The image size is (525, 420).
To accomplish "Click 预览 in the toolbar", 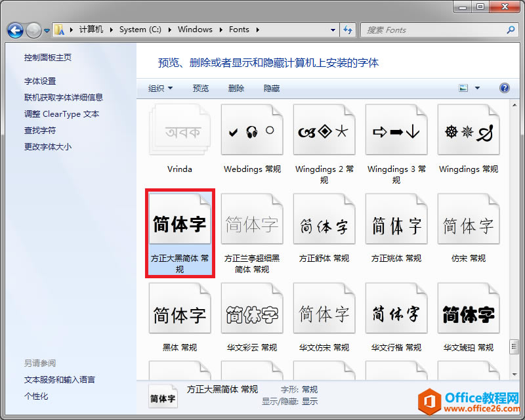I will tap(201, 89).
